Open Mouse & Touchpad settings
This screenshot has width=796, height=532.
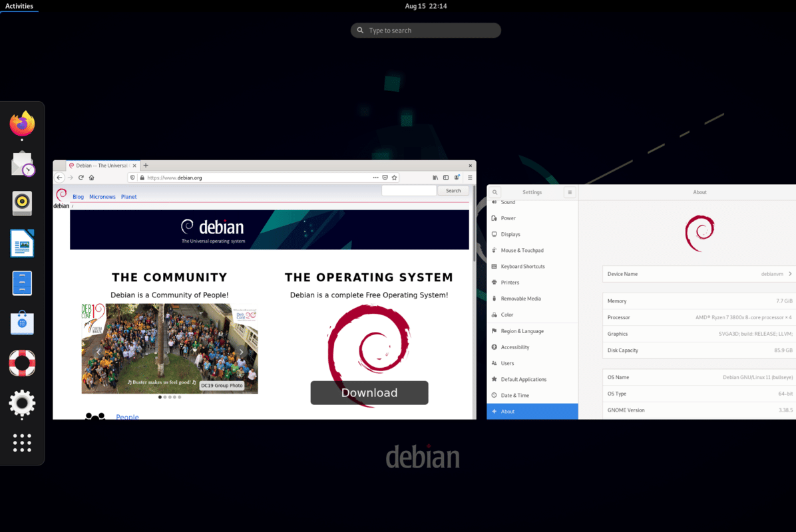point(532,250)
